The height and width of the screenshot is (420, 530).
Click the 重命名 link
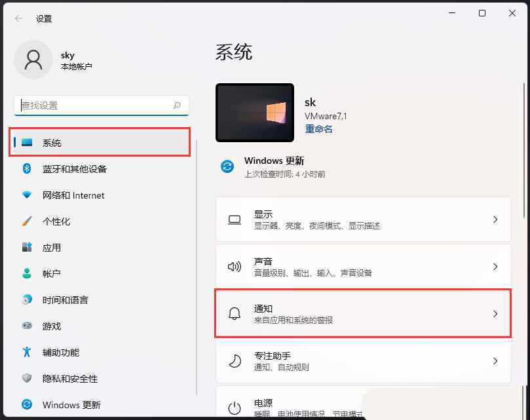(x=318, y=129)
